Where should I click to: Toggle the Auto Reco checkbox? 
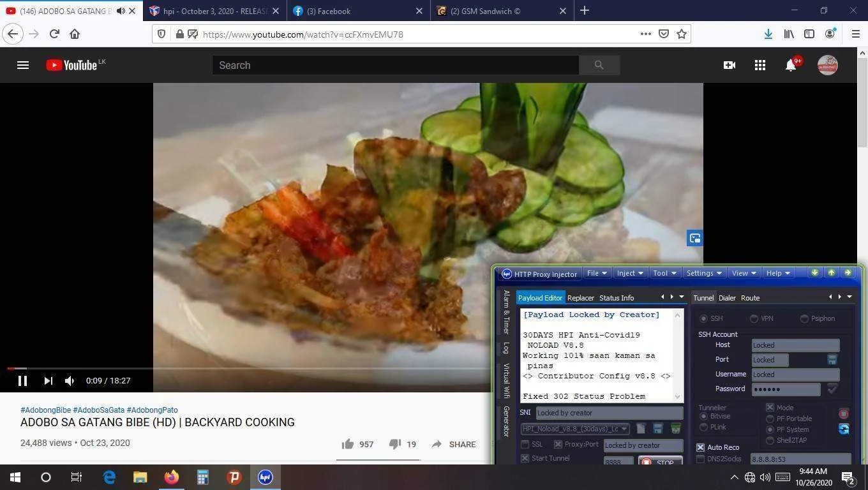700,447
